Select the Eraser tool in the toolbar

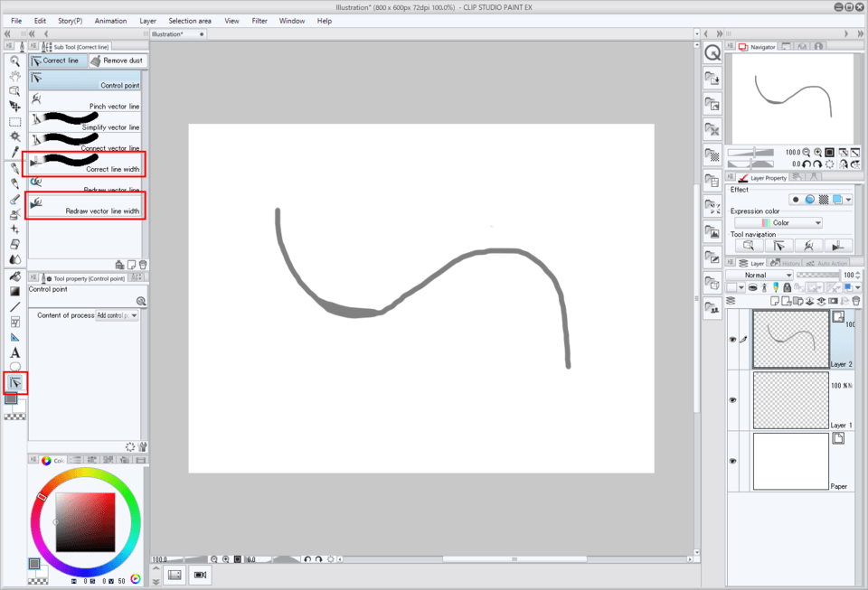[x=16, y=244]
